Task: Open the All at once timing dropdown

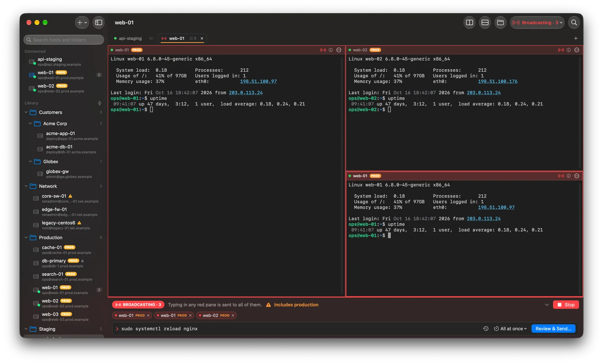Action: click(x=510, y=329)
